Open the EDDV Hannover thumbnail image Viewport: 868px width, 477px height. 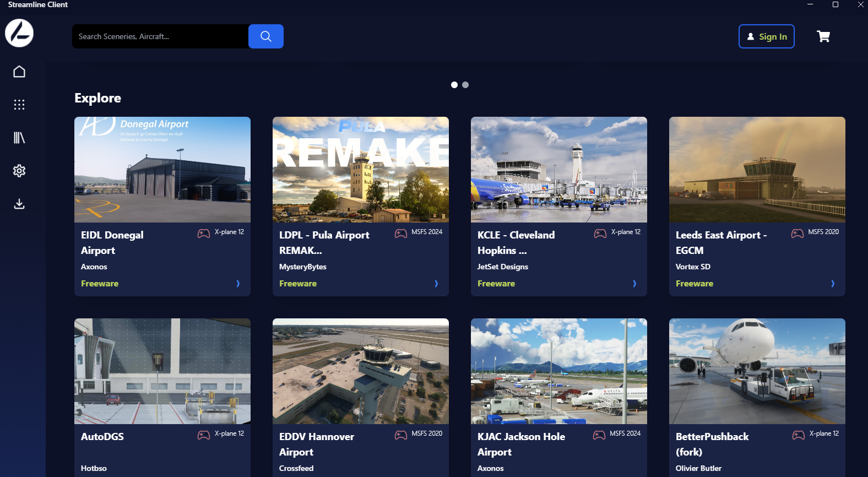pyautogui.click(x=361, y=371)
